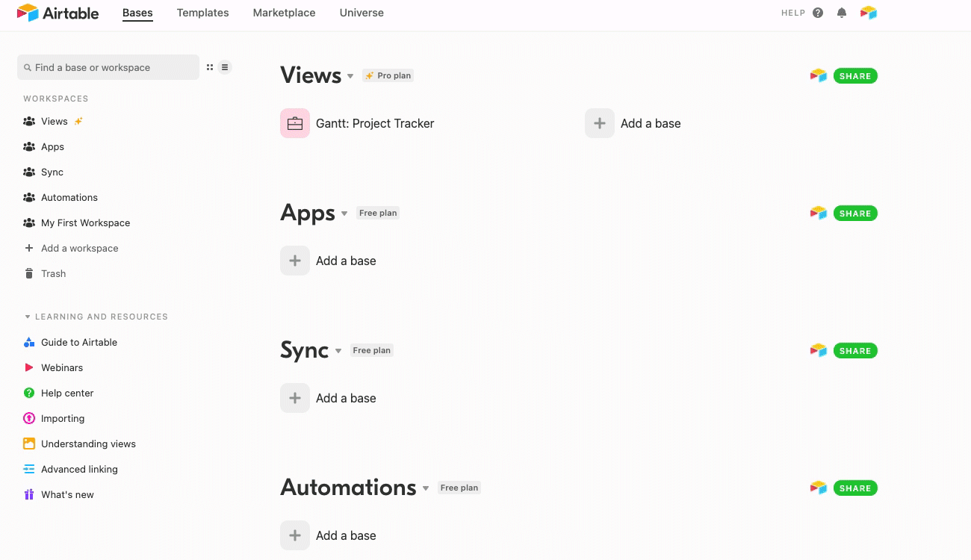Open the Views workspace dropdown arrow
This screenshot has height=560, width=971.
coord(350,76)
